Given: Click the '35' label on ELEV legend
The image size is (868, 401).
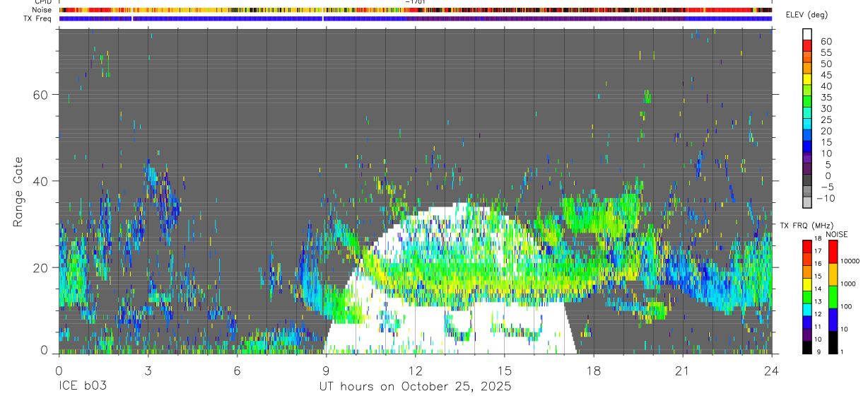Looking at the screenshot, I should [826, 98].
